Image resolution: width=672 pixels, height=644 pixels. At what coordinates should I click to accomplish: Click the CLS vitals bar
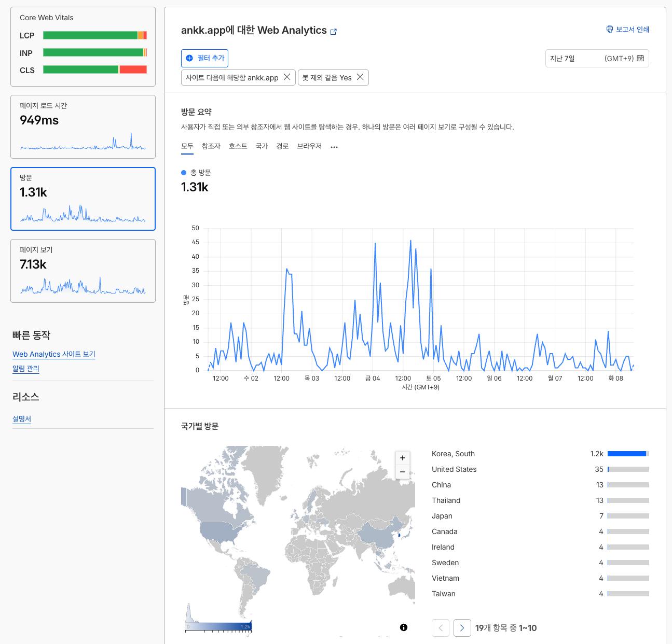point(95,69)
